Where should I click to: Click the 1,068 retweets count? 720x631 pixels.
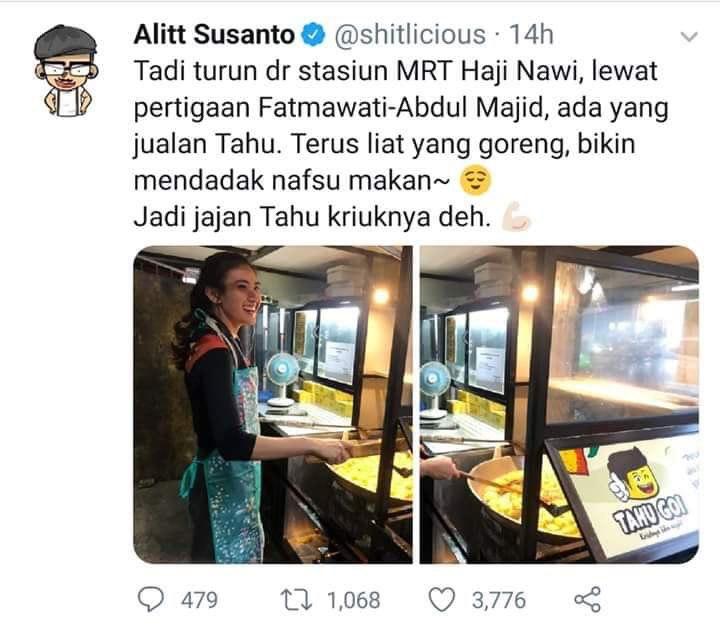click(354, 600)
